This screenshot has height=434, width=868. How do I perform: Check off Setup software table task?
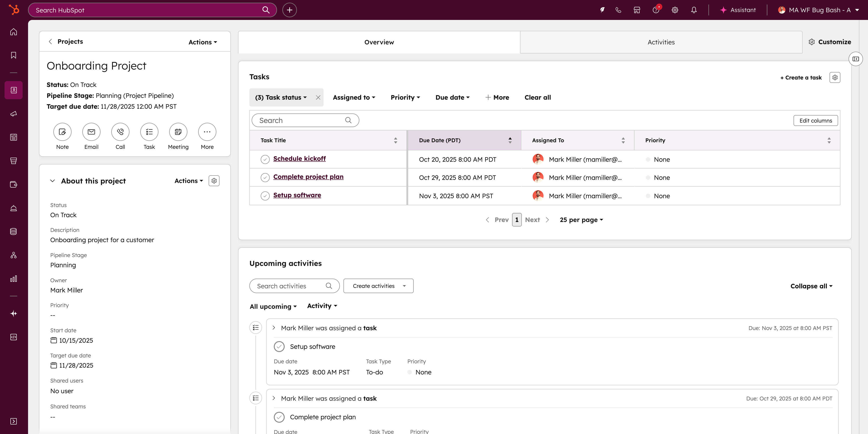(x=265, y=196)
